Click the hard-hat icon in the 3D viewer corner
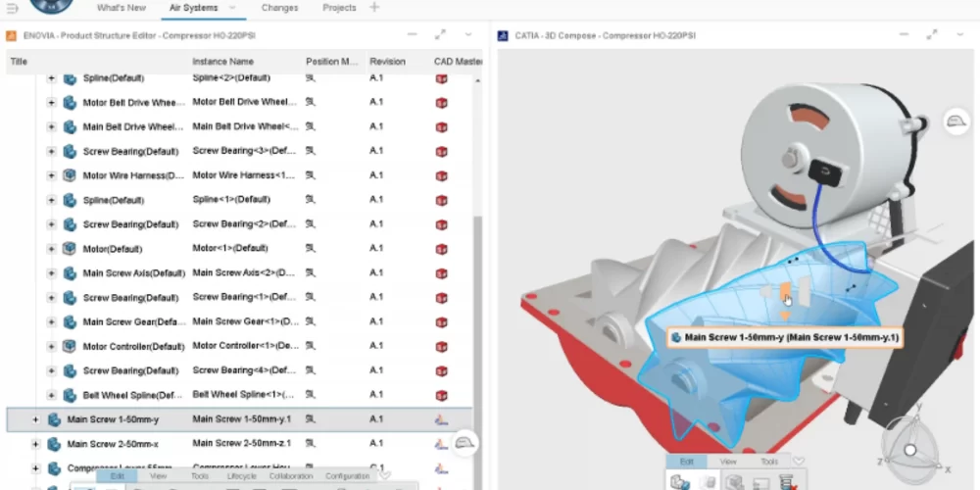 955,120
